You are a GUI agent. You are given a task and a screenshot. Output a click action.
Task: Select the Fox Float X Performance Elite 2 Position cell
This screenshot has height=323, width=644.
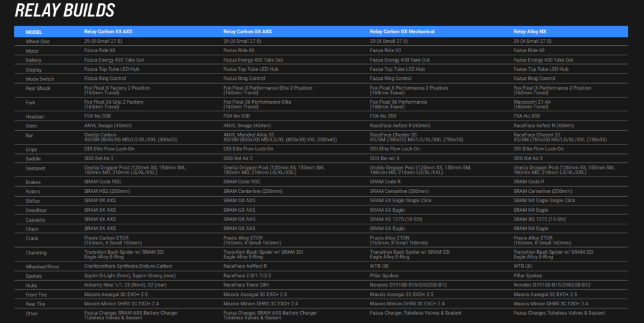[x=268, y=90]
